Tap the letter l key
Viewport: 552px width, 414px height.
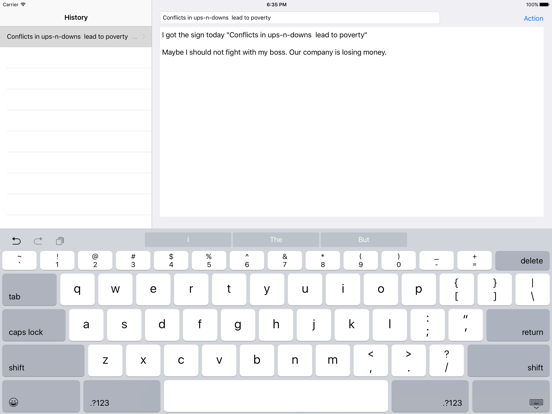390,325
